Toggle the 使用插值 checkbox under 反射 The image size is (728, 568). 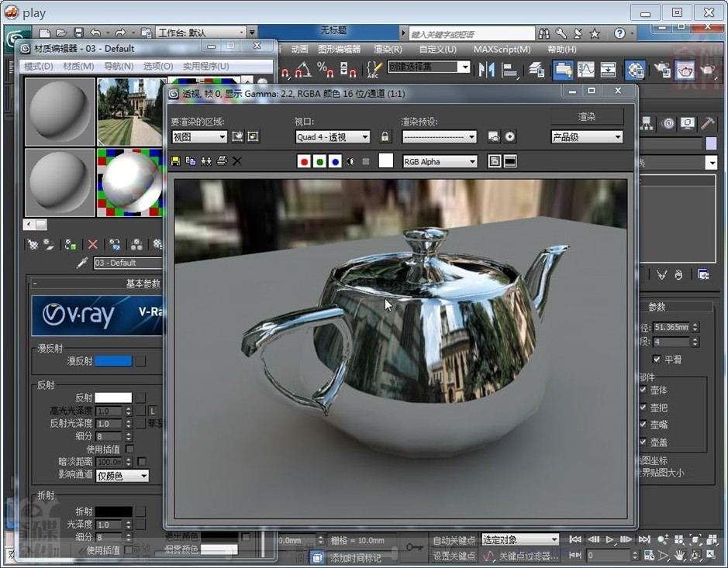[x=129, y=449]
